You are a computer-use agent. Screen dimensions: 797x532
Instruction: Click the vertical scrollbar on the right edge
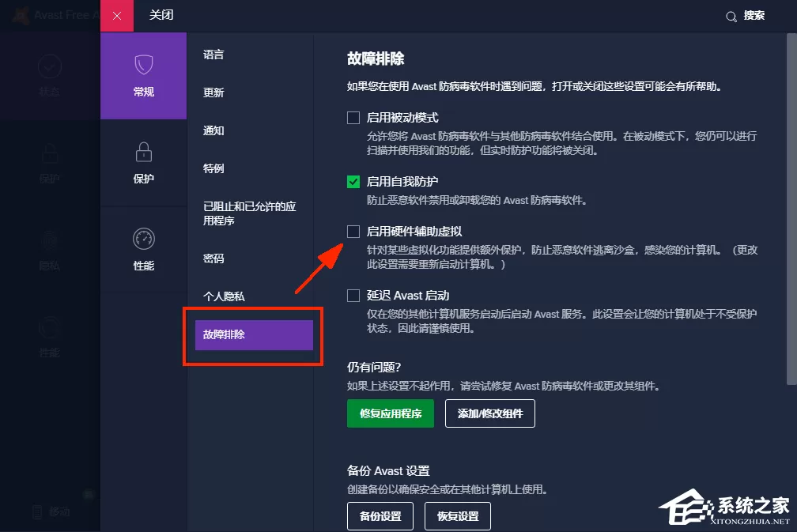(791, 209)
